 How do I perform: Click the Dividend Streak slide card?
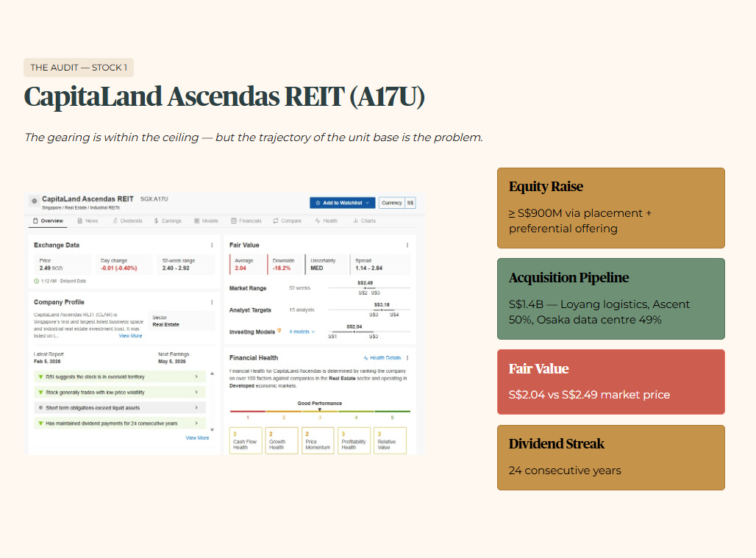tap(611, 458)
